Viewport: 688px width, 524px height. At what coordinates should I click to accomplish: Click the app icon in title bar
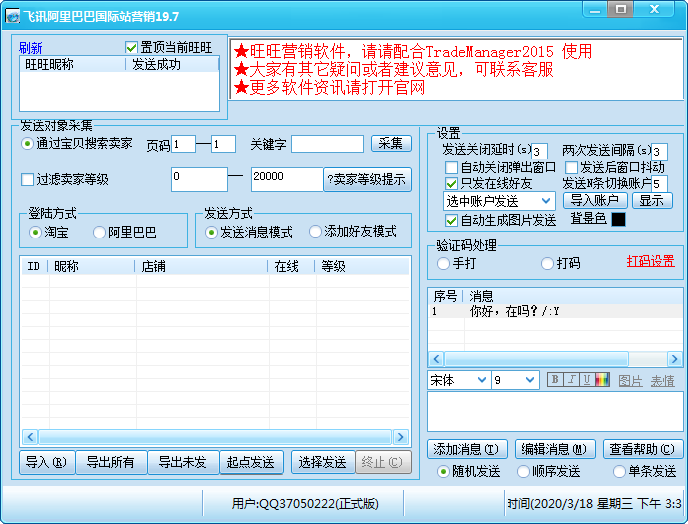click(13, 12)
